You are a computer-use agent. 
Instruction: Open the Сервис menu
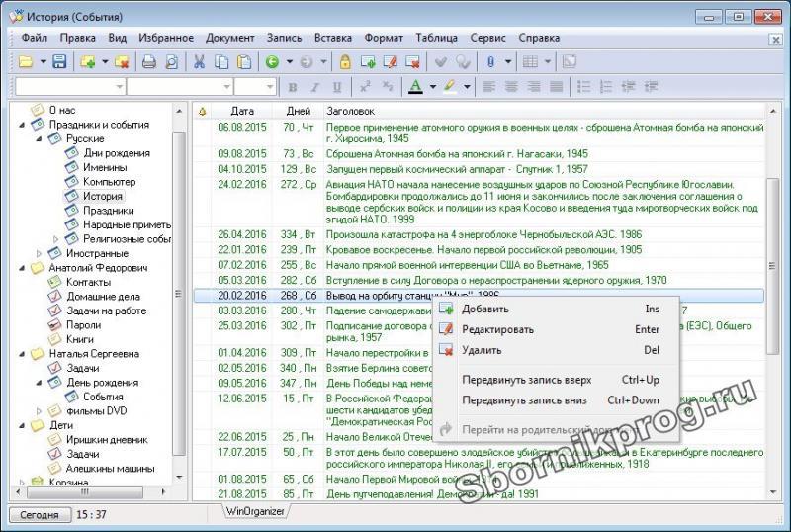tap(488, 38)
